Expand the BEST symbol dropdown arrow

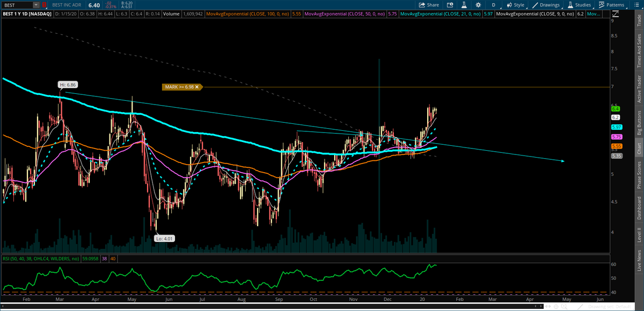[x=36, y=5]
